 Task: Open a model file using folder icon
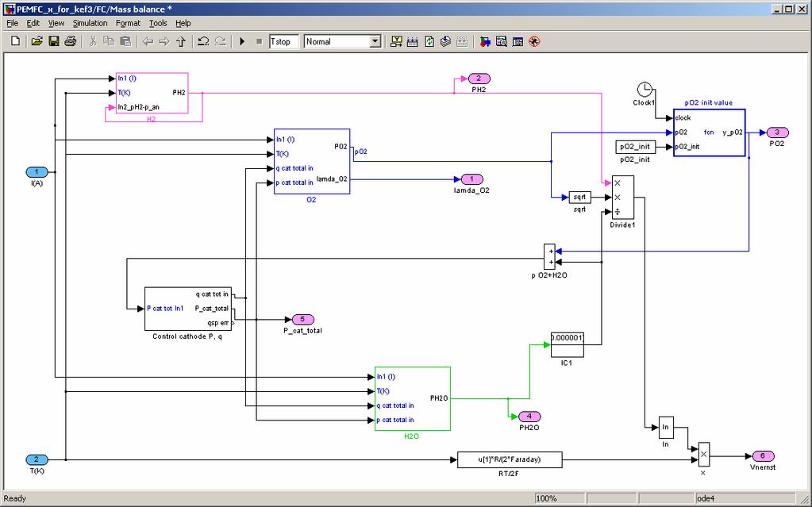click(x=37, y=41)
